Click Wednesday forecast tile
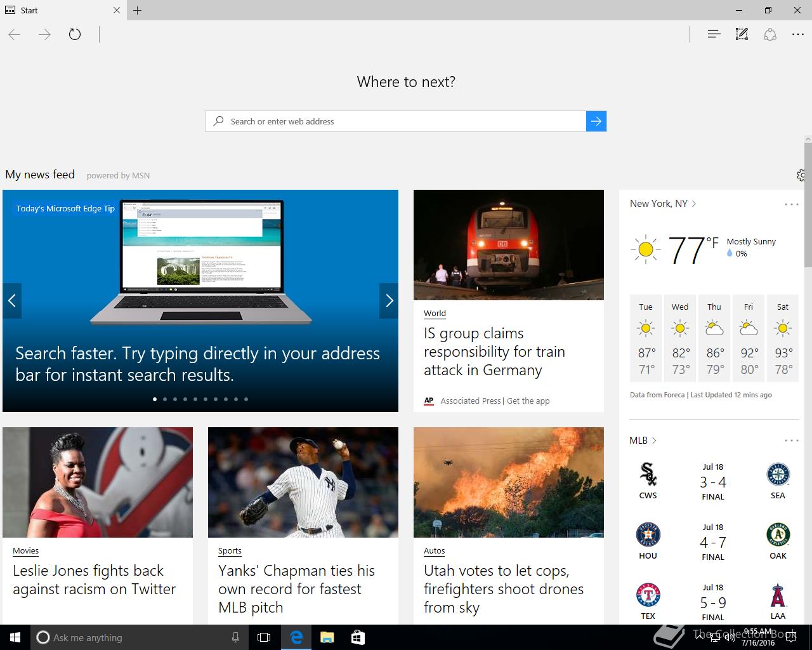The image size is (812, 650). coord(680,338)
